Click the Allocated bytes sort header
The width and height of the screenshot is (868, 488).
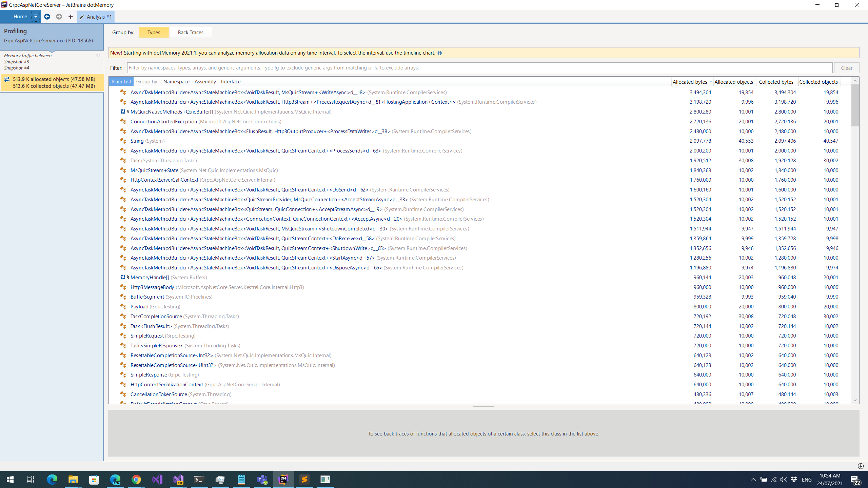pyautogui.click(x=690, y=82)
